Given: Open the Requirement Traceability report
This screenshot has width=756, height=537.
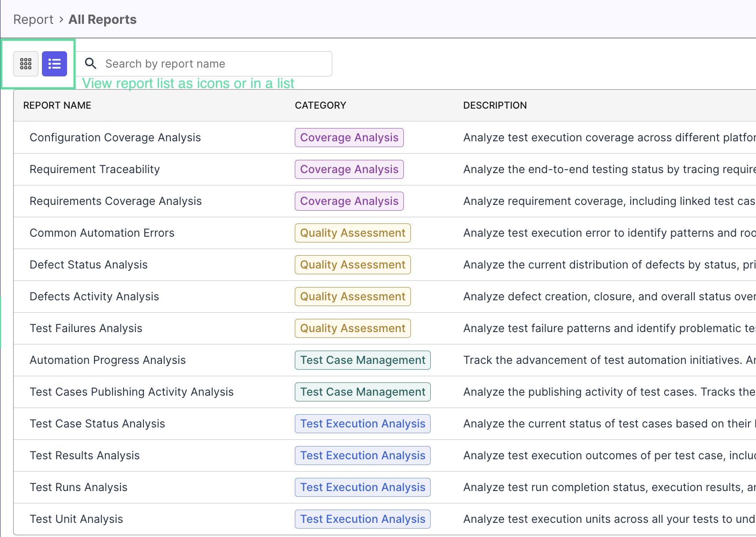Looking at the screenshot, I should [94, 169].
